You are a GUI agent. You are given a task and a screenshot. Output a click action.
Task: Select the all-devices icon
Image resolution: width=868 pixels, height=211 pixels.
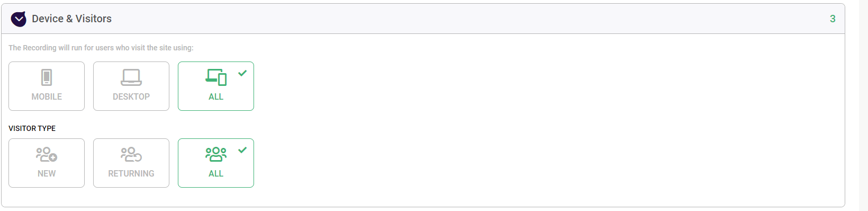point(216,77)
